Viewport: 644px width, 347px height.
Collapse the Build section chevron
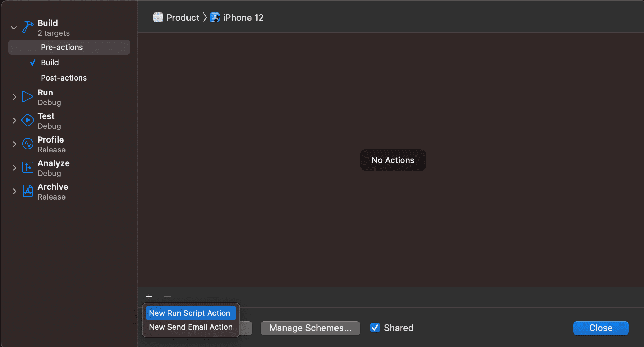[x=14, y=28]
